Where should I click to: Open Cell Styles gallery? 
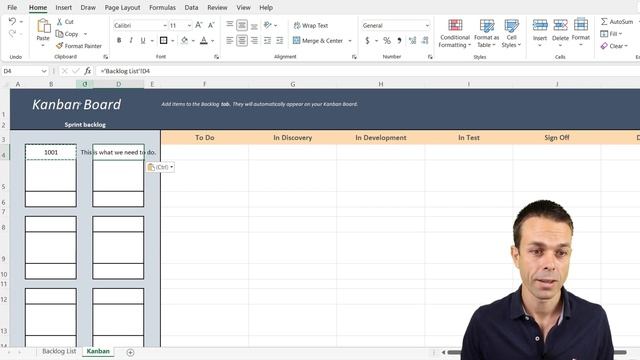511,33
